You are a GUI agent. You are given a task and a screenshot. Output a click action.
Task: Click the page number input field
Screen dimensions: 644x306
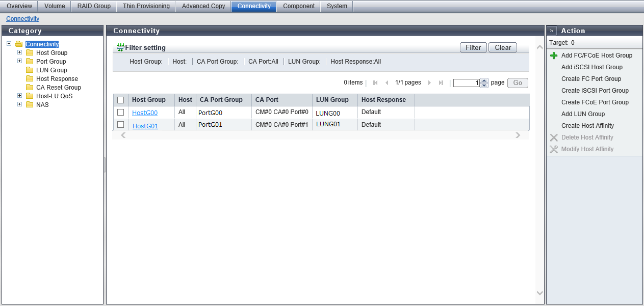click(466, 83)
